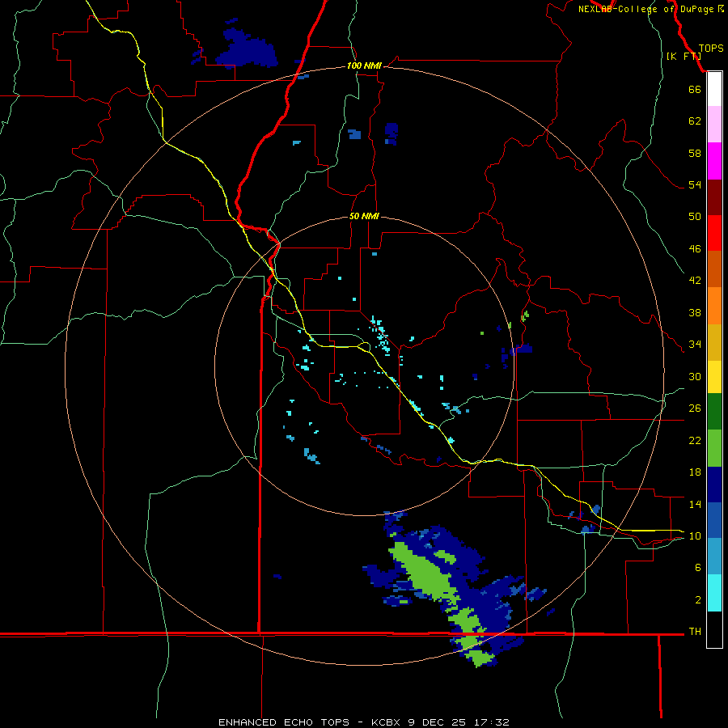
Task: Click the medium blue 14 kft legend swatch
Action: [714, 520]
